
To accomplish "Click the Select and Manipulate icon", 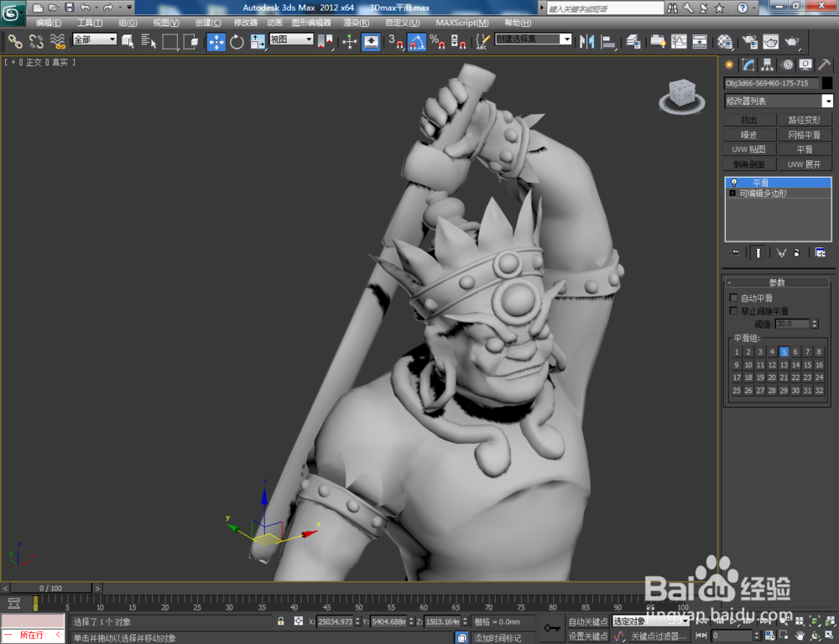I will point(349,42).
